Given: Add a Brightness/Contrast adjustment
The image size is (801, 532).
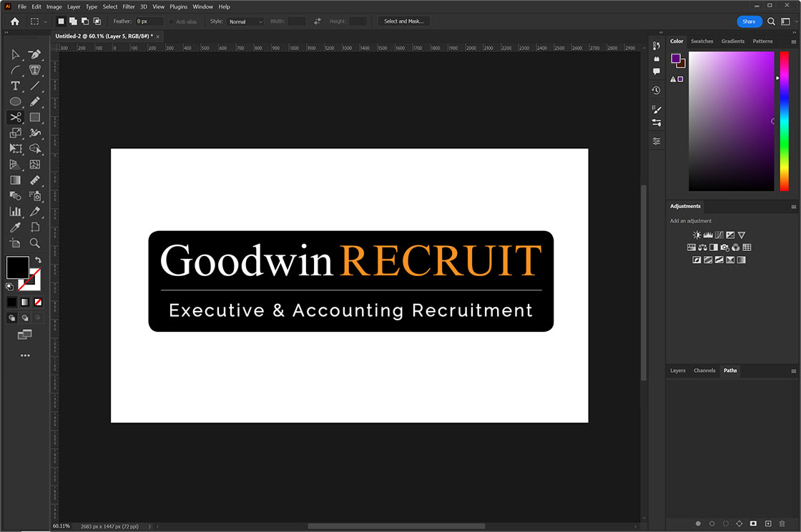Looking at the screenshot, I should click(x=697, y=235).
